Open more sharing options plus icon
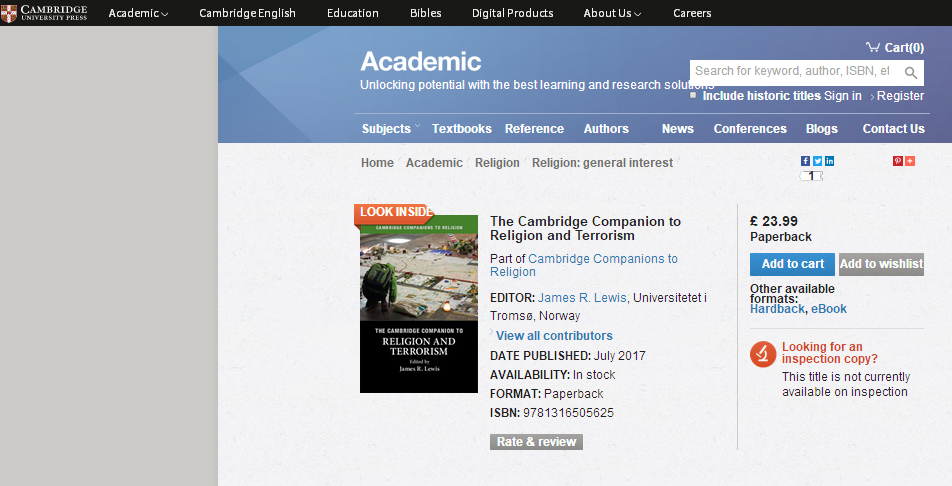The height and width of the screenshot is (486, 952). click(910, 161)
